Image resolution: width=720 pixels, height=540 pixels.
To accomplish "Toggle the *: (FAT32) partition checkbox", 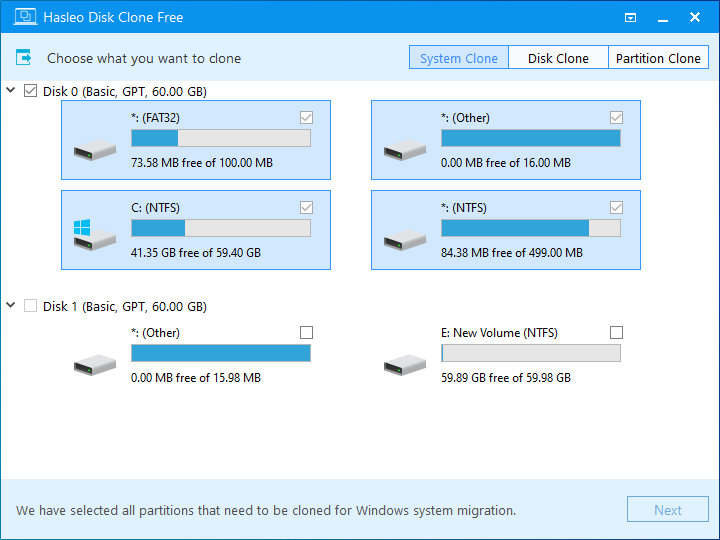I will click(306, 118).
